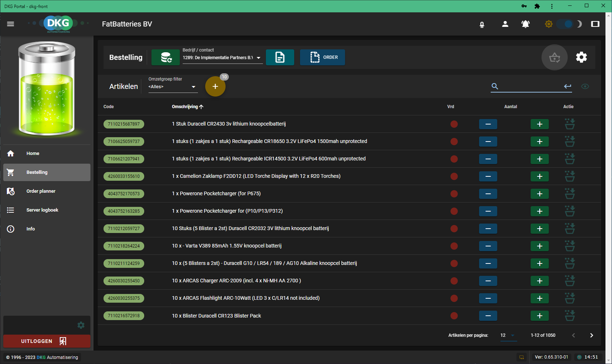The height and width of the screenshot is (364, 612).
Task: Click the microphone icon in header
Action: (482, 25)
